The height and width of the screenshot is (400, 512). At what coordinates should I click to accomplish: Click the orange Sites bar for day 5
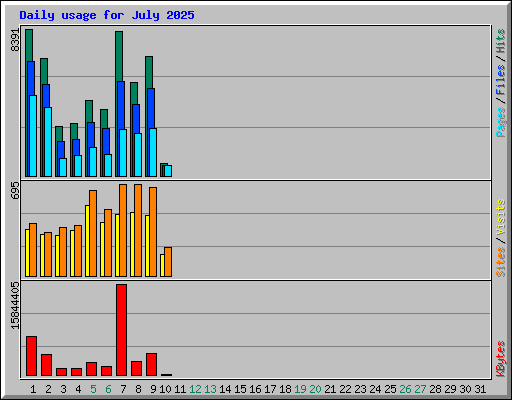point(93,233)
